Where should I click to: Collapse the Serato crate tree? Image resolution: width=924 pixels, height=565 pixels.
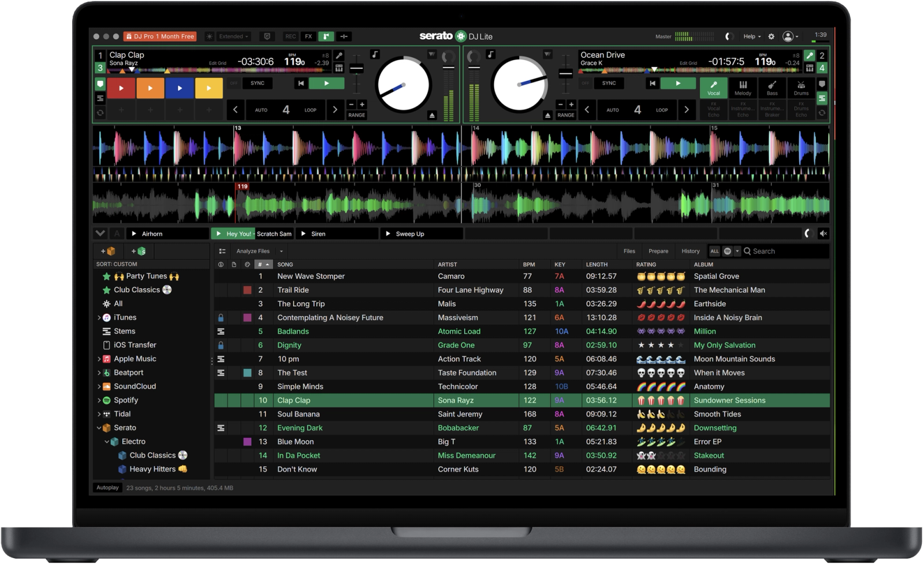[99, 428]
